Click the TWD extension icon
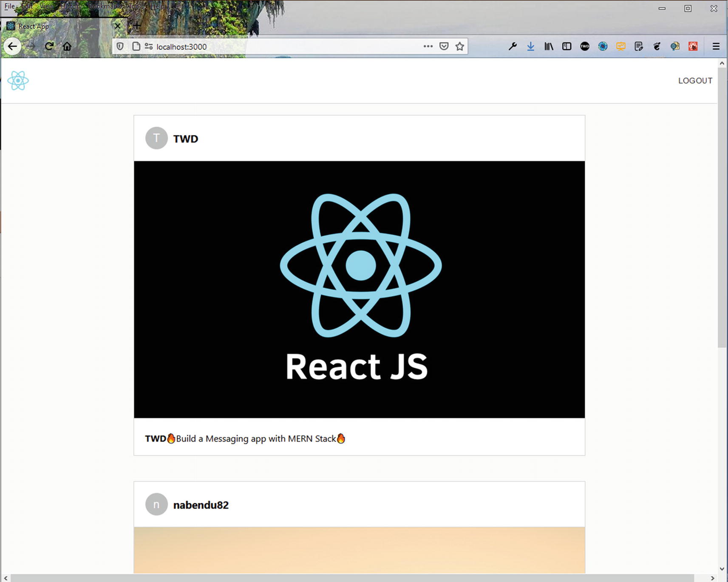The image size is (728, 582). pyautogui.click(x=585, y=46)
